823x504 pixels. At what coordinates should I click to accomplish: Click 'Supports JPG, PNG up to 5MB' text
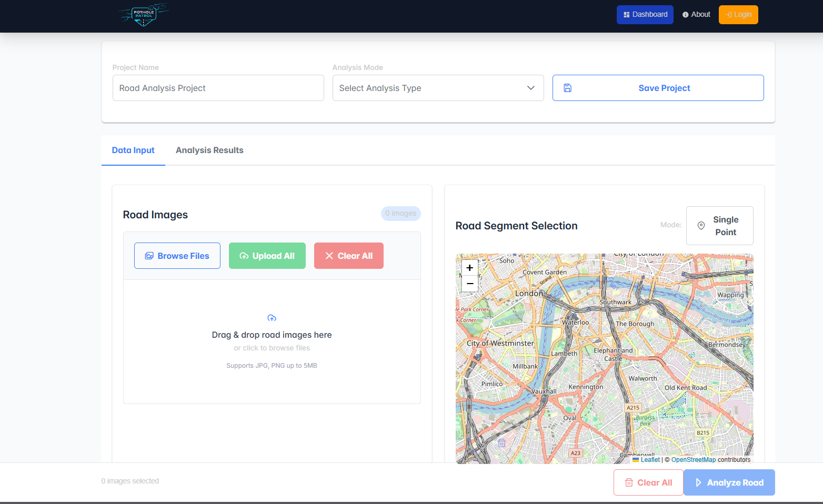point(272,366)
